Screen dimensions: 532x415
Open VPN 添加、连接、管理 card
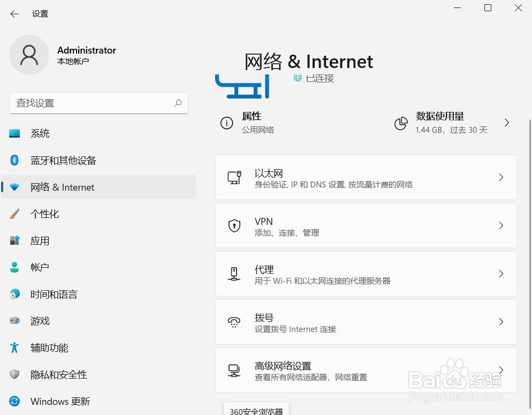click(366, 225)
